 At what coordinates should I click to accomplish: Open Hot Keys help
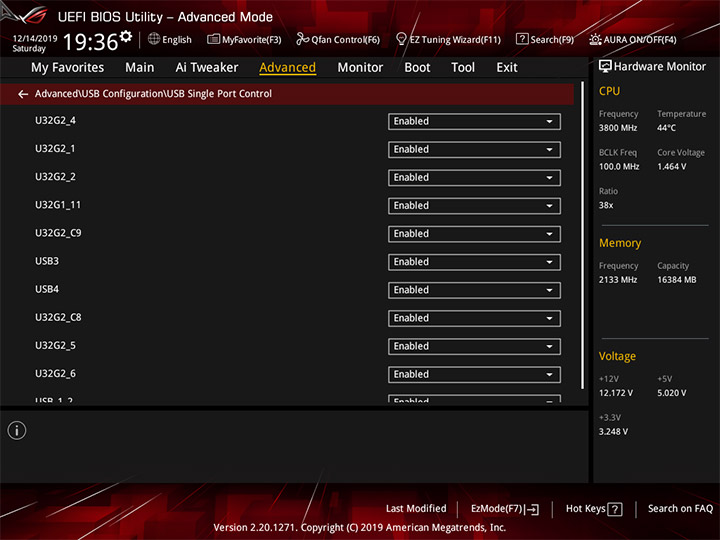coord(594,509)
